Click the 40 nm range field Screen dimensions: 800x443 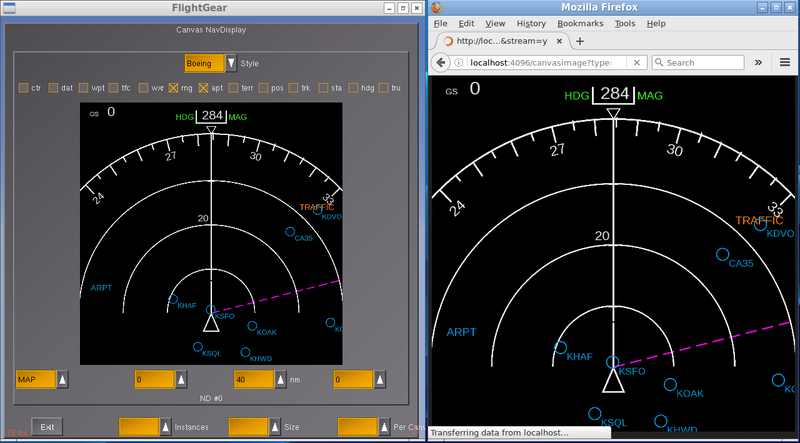click(254, 380)
